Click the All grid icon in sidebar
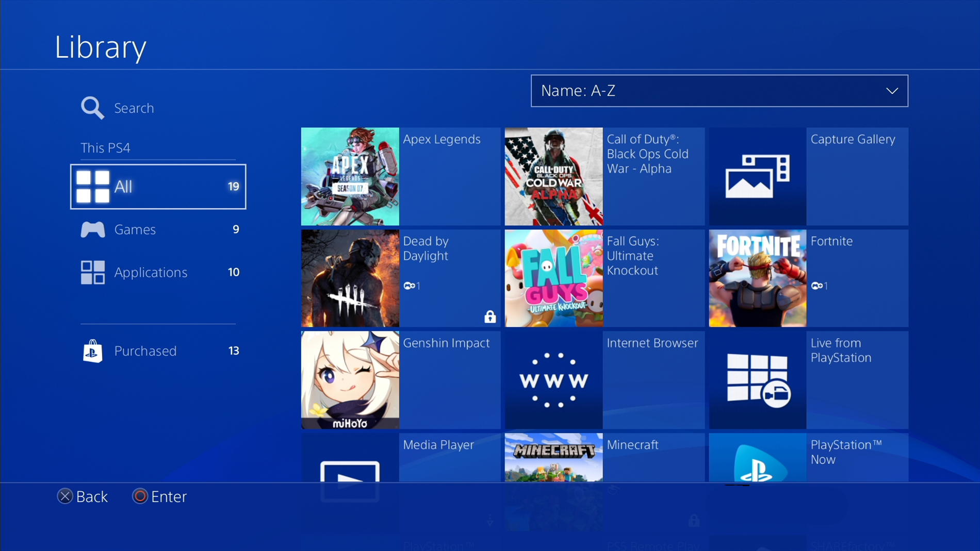Viewport: 980px width, 551px height. pyautogui.click(x=93, y=187)
